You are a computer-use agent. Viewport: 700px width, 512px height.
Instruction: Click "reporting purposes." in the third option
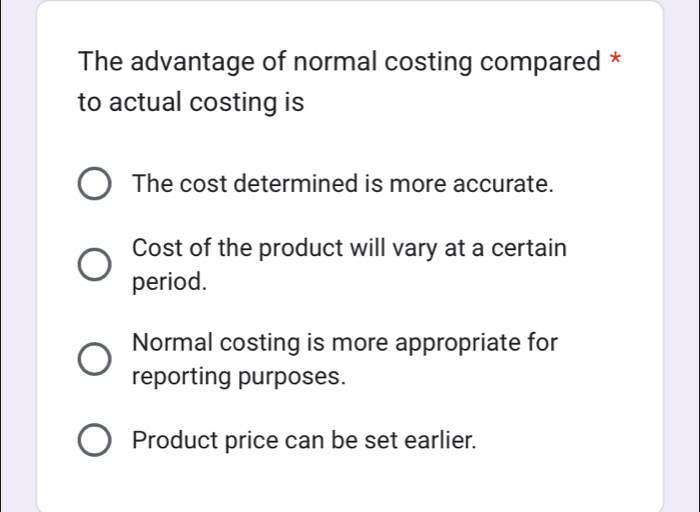coord(239,377)
